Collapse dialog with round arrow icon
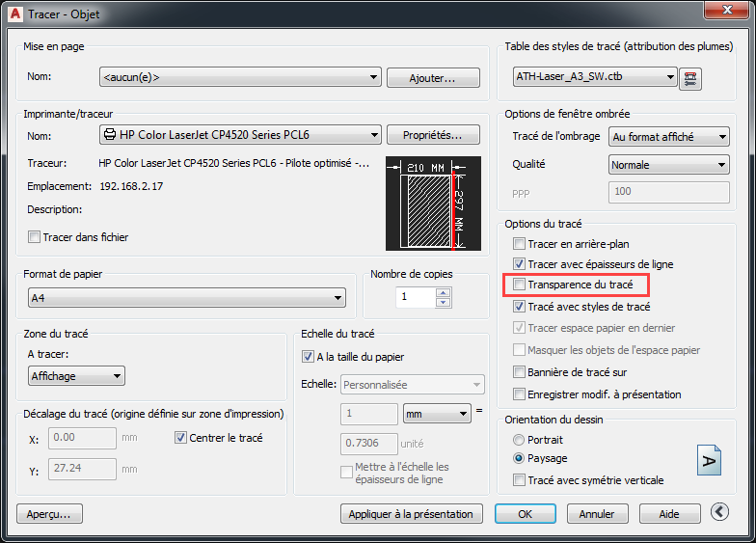 point(718,513)
